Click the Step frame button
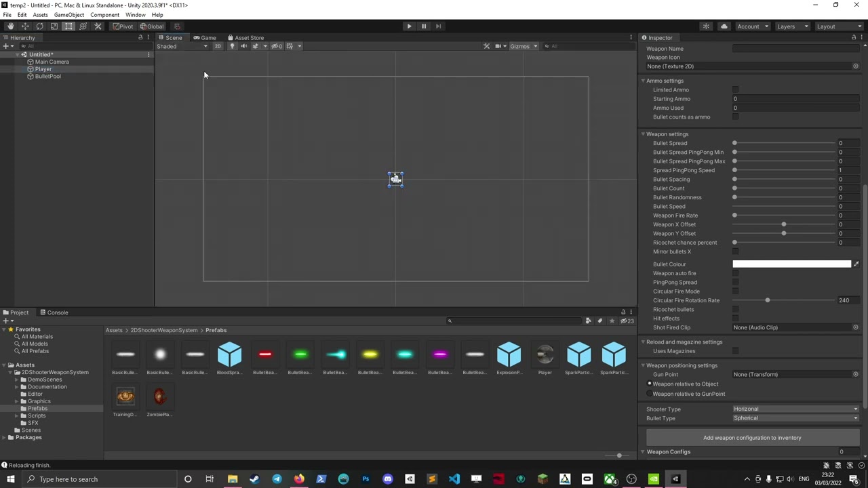 pyautogui.click(x=438, y=26)
